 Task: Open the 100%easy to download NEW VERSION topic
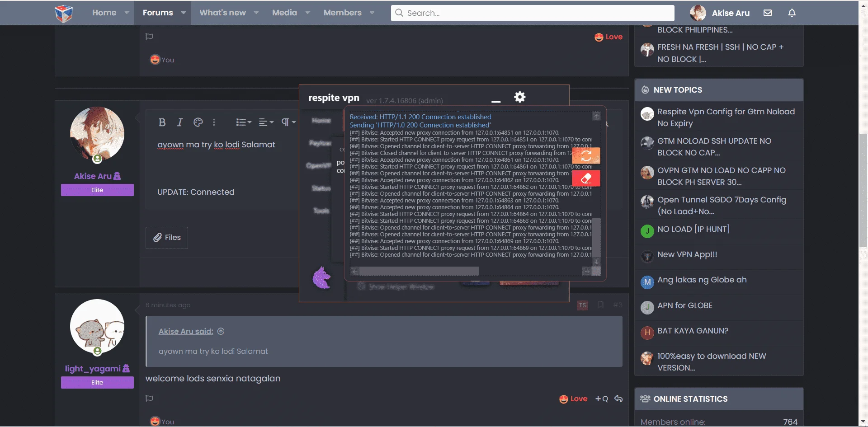712,362
